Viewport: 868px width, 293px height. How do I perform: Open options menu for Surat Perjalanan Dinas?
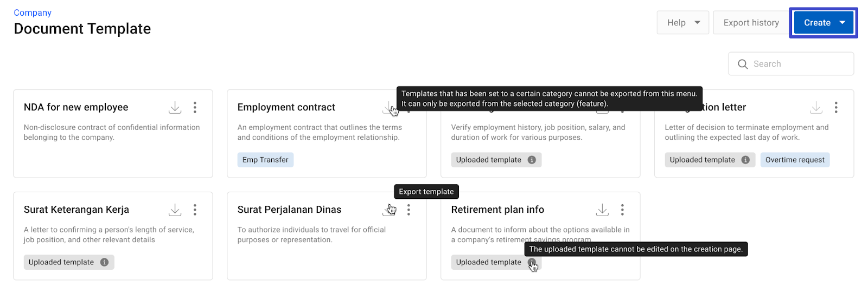click(409, 210)
